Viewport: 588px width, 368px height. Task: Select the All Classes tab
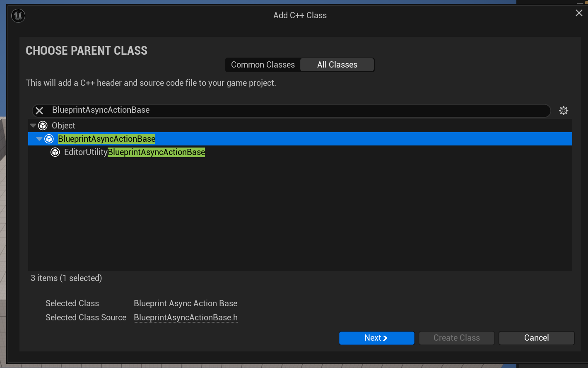pyautogui.click(x=337, y=65)
